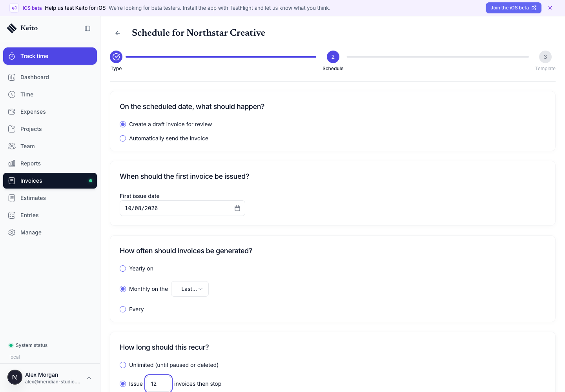Click the Keito logo icon
The height and width of the screenshot is (392, 565).
tap(12, 28)
